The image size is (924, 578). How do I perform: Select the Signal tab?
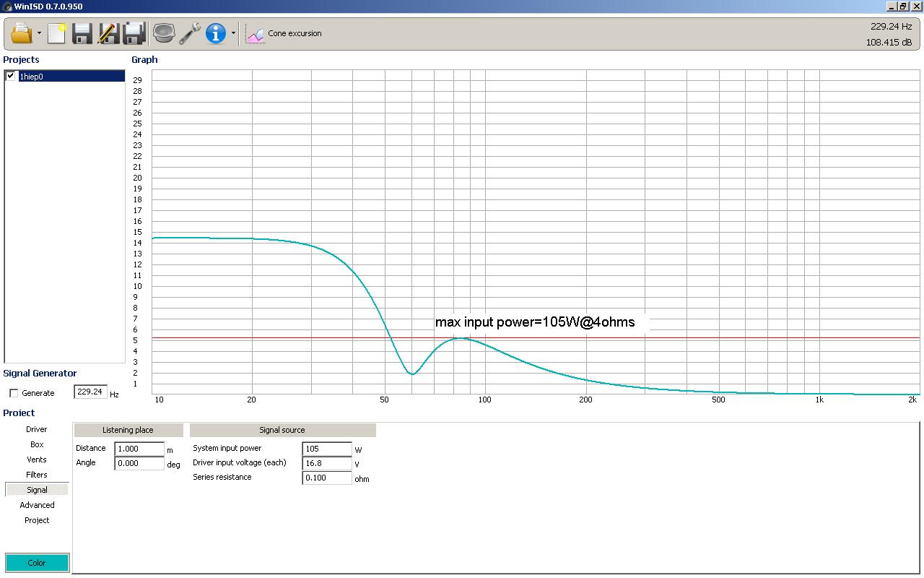(x=37, y=490)
